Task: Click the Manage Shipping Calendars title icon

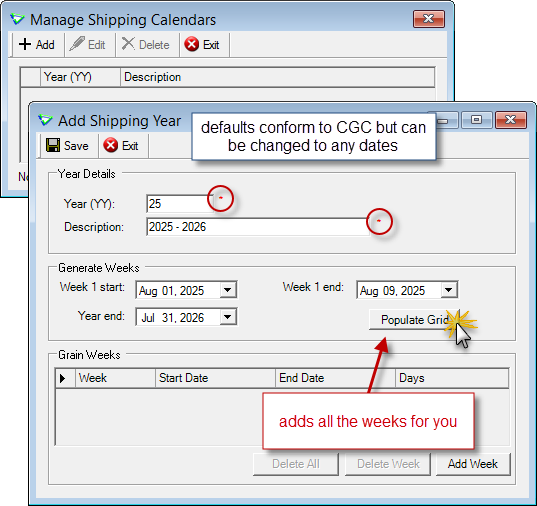Action: 17,19
